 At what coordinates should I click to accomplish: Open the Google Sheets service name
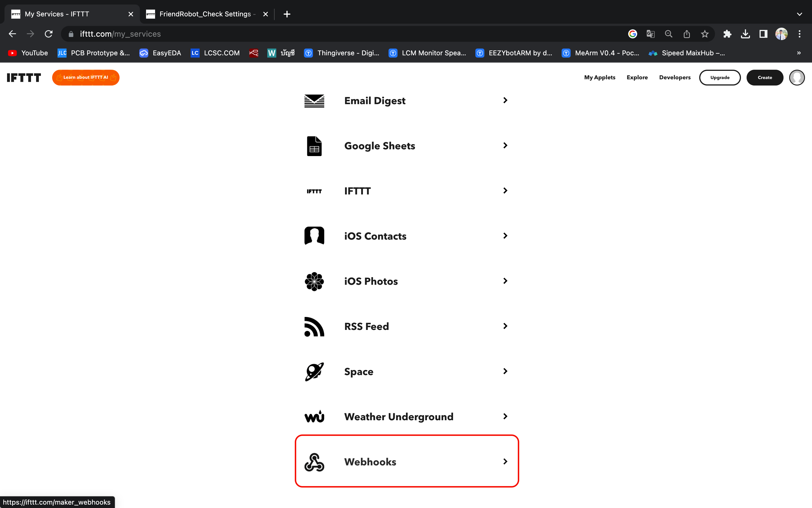point(379,146)
